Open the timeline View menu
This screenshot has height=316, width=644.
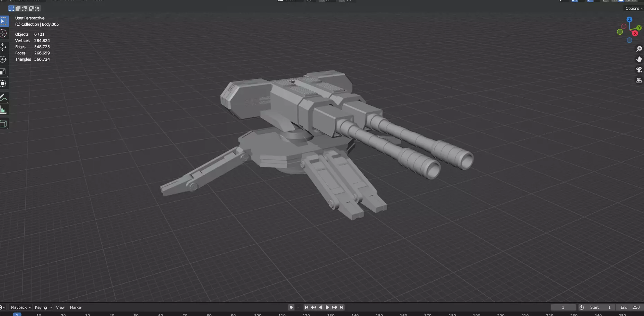(60, 307)
